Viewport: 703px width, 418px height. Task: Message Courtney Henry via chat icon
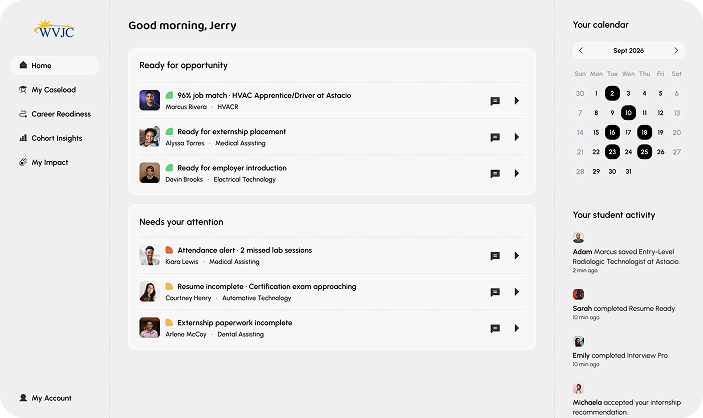[495, 292]
